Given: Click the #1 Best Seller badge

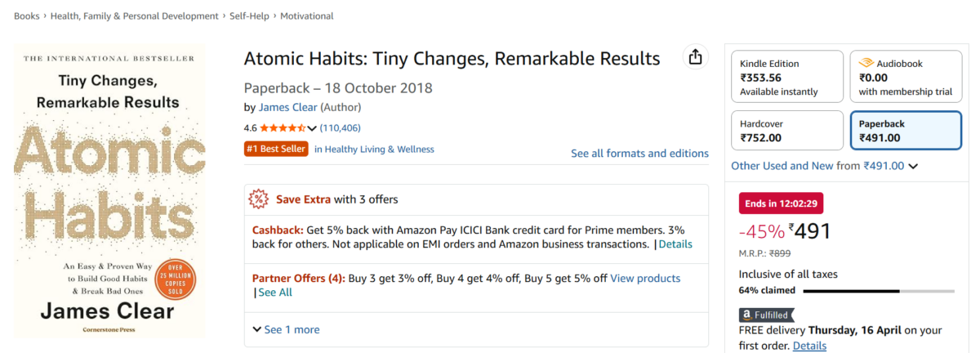Looking at the screenshot, I should point(276,149).
